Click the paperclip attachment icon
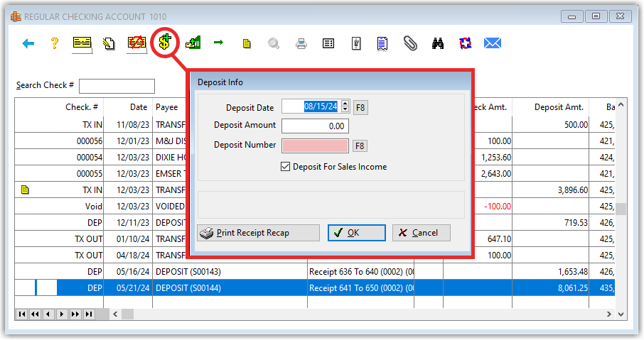This screenshot has height=340, width=644. point(410,43)
